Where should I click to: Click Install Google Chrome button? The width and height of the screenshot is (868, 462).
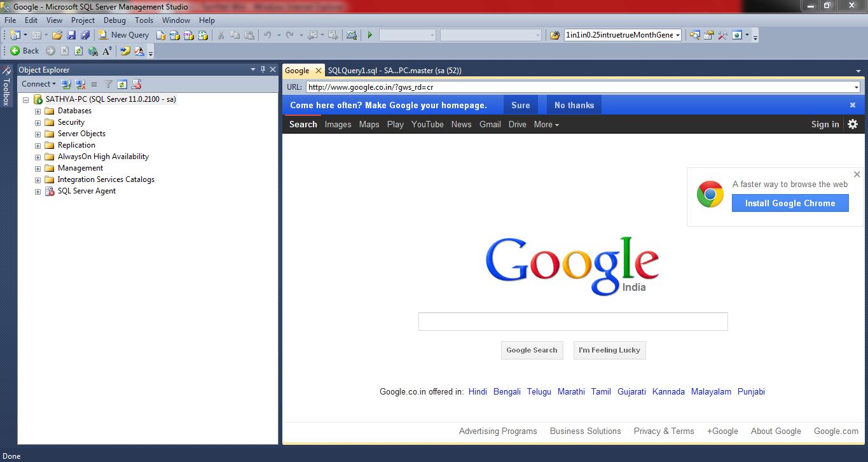(790, 203)
